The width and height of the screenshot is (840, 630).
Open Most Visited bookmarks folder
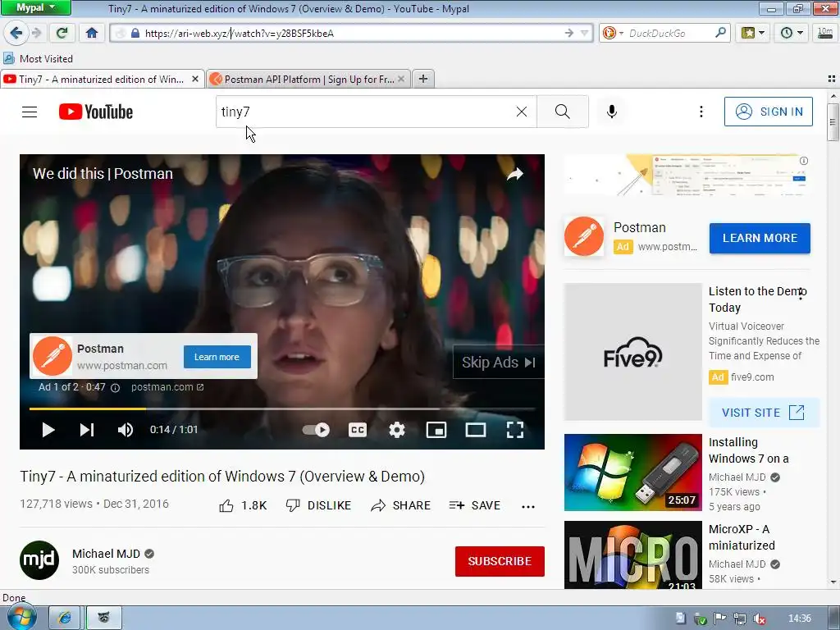[x=38, y=59]
